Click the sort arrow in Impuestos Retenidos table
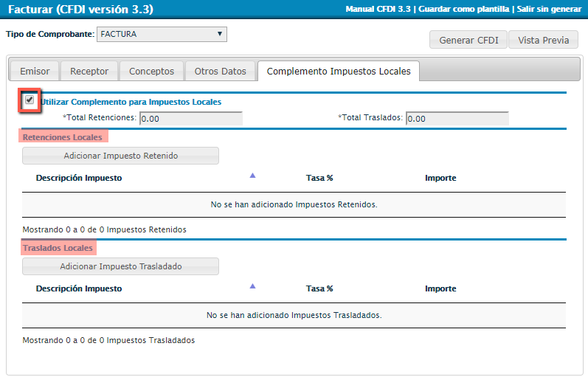Image resolution: width=588 pixels, height=377 pixels. 252,176
